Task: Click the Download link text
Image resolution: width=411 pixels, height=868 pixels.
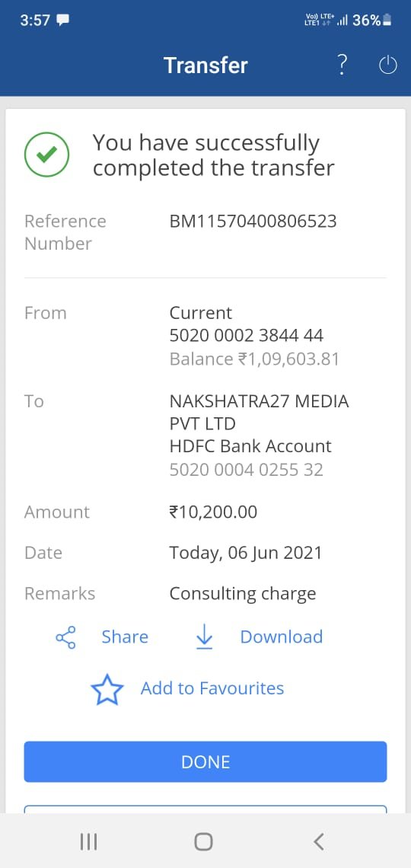Action: pyautogui.click(x=281, y=637)
